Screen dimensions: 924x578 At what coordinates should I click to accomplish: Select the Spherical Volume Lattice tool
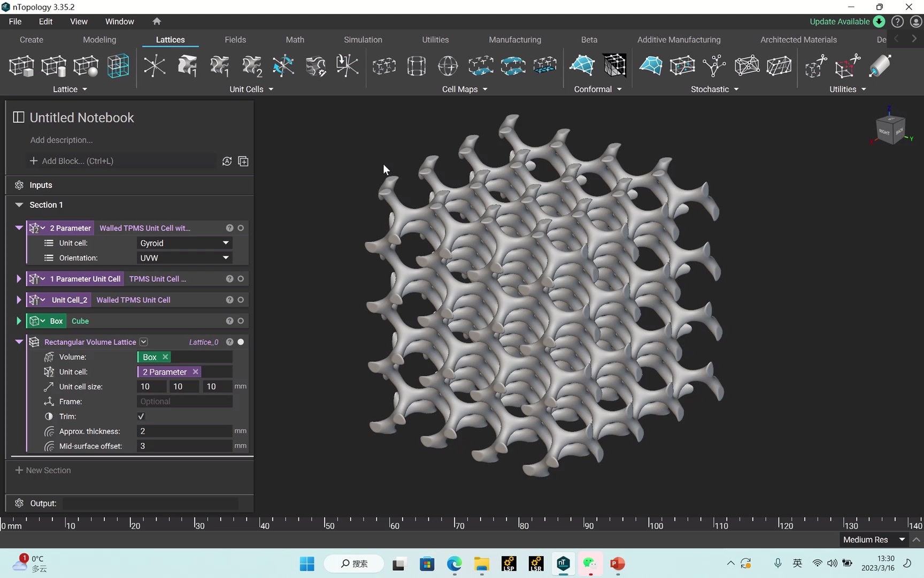click(86, 65)
